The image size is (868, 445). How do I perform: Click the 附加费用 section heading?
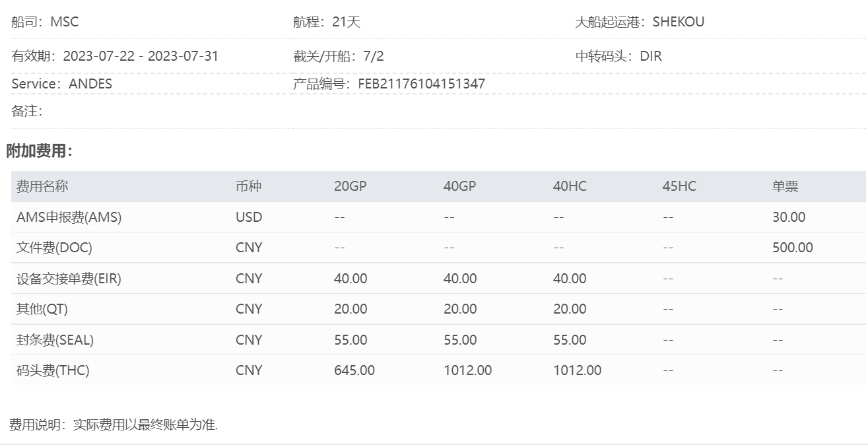click(39, 151)
